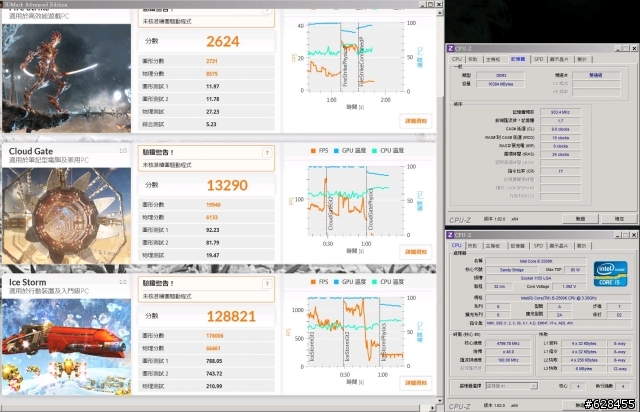The image size is (640, 412).
Task: Click the Fire Strike preview thumbnail
Action: 67,78
